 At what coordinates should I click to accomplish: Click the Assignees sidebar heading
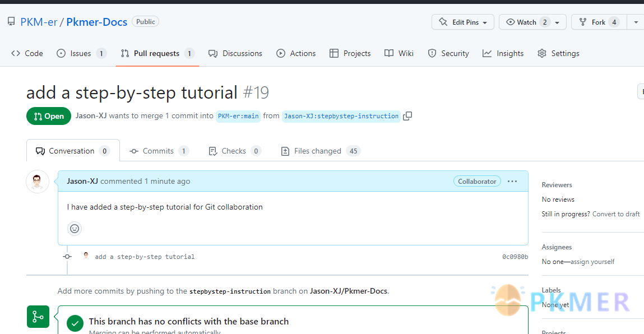[x=557, y=247]
